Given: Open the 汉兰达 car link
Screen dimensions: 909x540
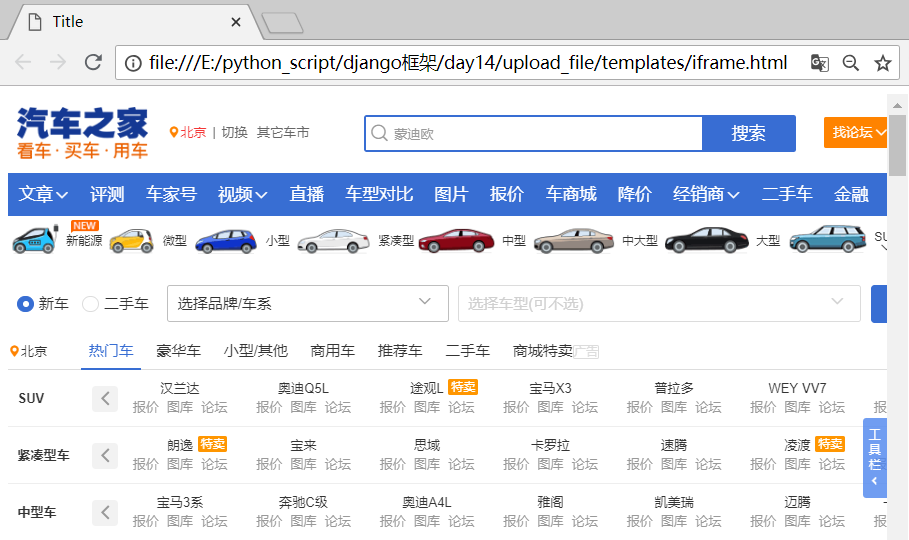Looking at the screenshot, I should (180, 388).
